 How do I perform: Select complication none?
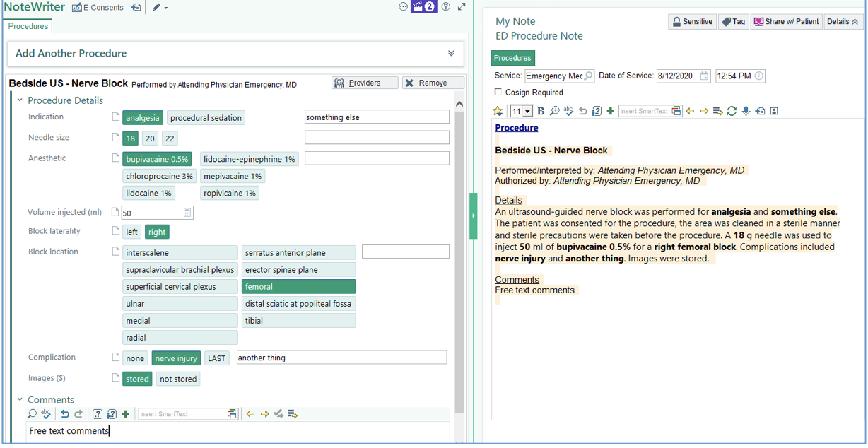pyautogui.click(x=135, y=358)
